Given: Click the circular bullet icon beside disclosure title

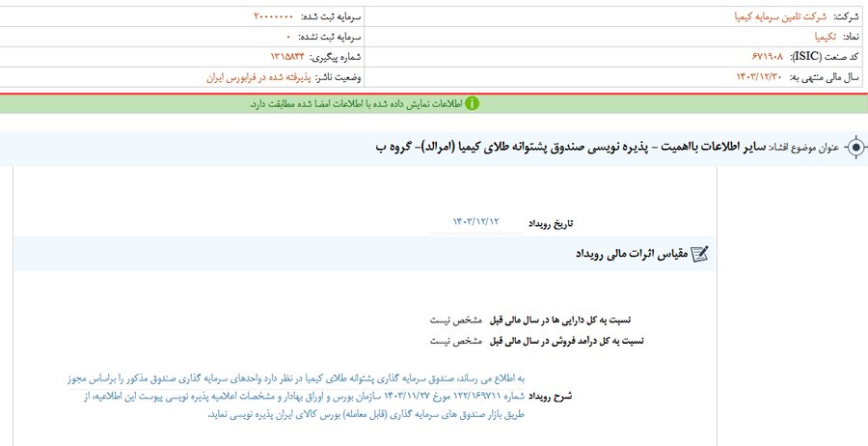Looking at the screenshot, I should tap(854, 148).
